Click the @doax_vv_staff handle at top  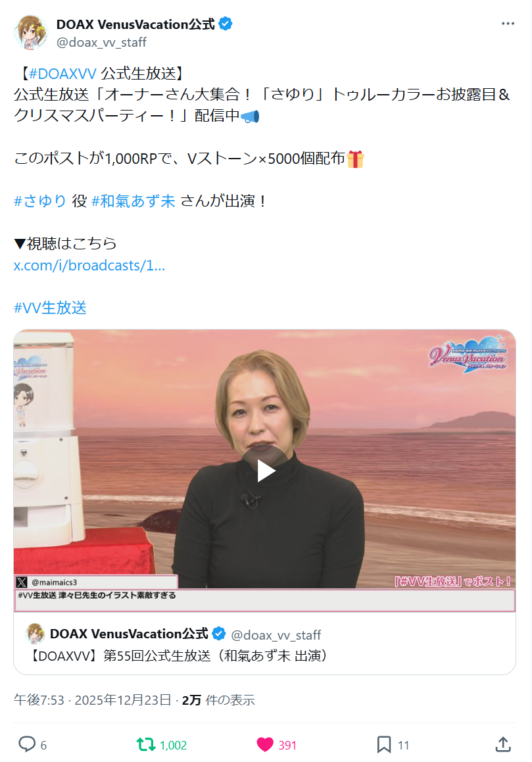[101, 42]
